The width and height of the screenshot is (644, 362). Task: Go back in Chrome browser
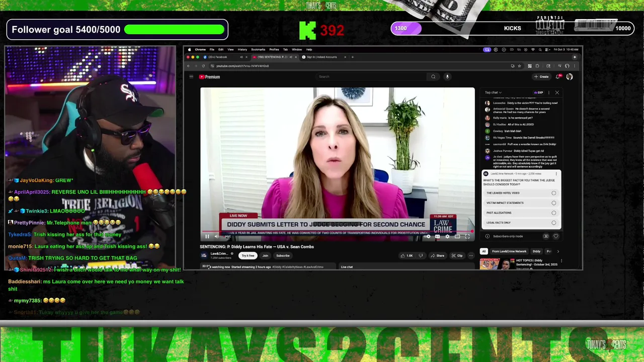(189, 66)
